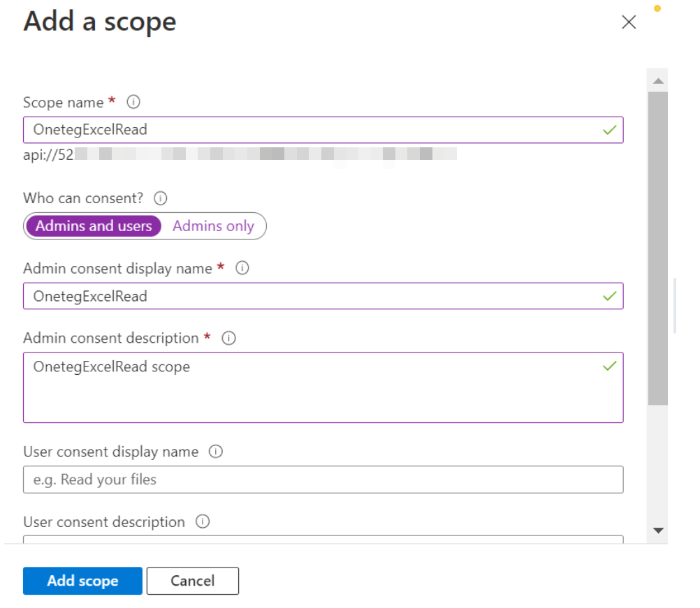Click into Admin consent display name field
This screenshot has height=608, width=700.
307,296
